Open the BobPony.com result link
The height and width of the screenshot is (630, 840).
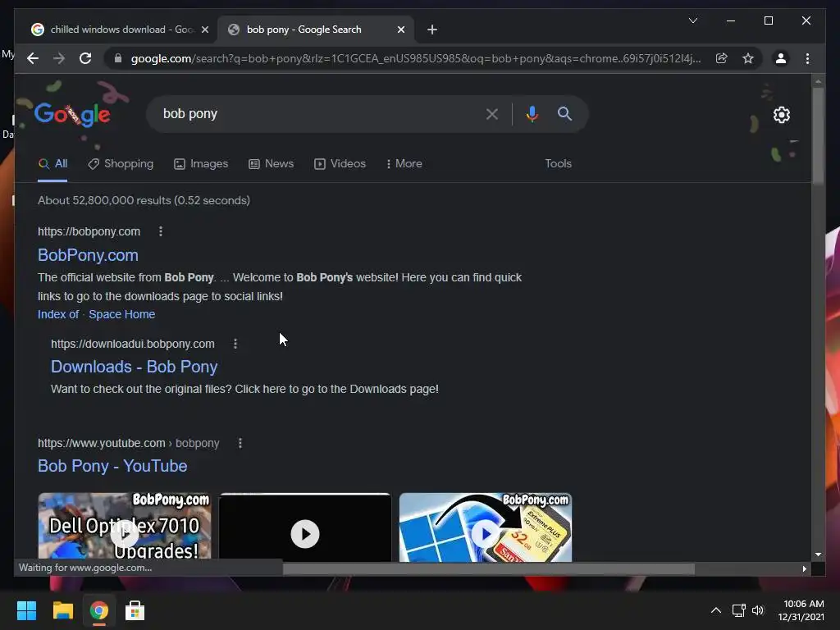[88, 255]
